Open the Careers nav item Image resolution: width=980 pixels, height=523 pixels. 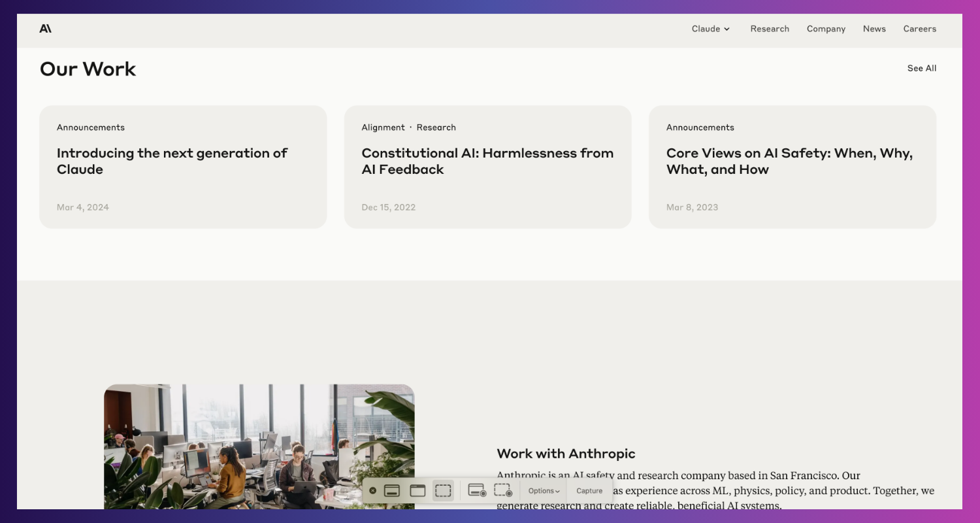pyautogui.click(x=920, y=29)
